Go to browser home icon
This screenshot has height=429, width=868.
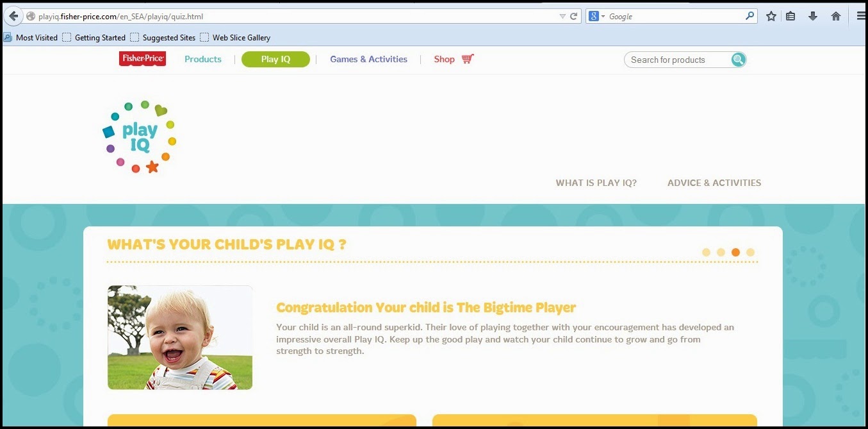tap(836, 17)
